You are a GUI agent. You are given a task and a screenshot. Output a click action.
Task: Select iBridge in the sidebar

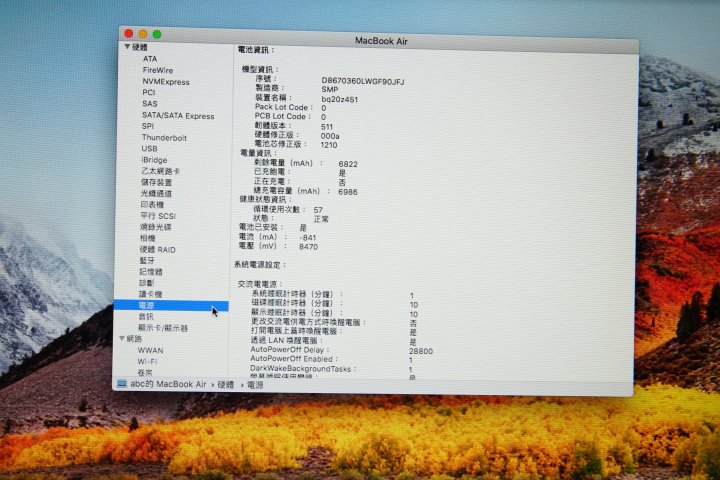click(x=154, y=160)
